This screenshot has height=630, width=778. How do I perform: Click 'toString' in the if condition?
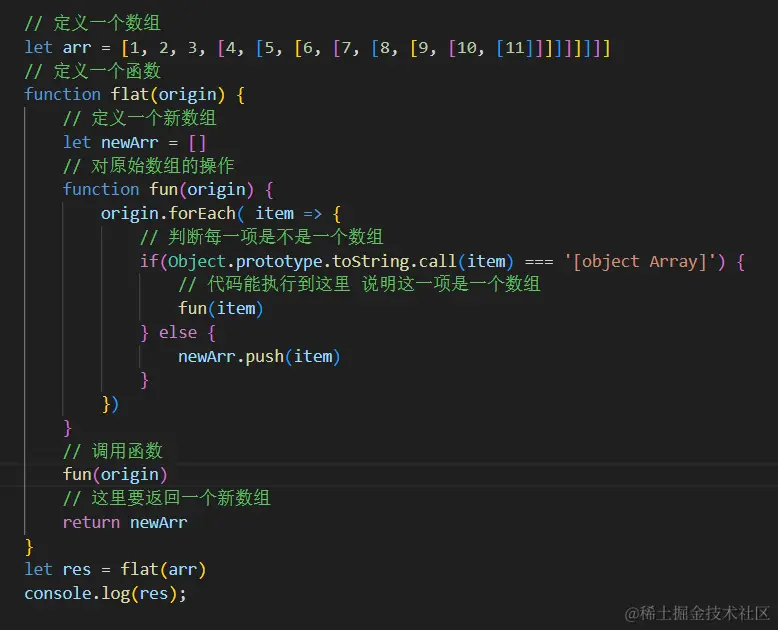point(371,261)
